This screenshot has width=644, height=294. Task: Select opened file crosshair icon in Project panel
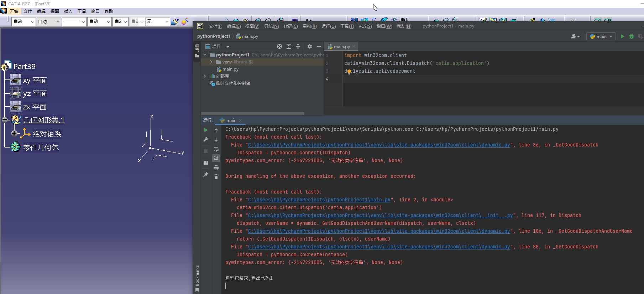tap(279, 46)
